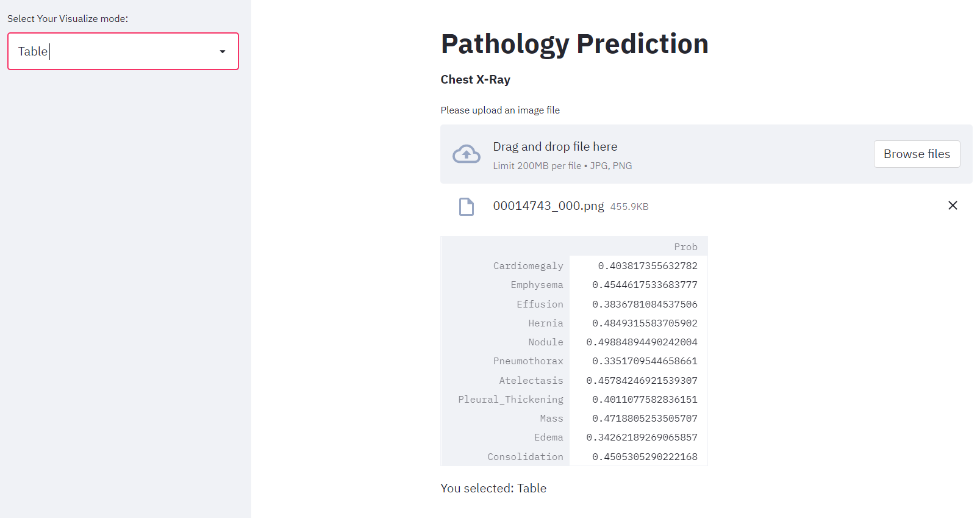Select the Hernia probability value
980x518 pixels.
tap(645, 323)
